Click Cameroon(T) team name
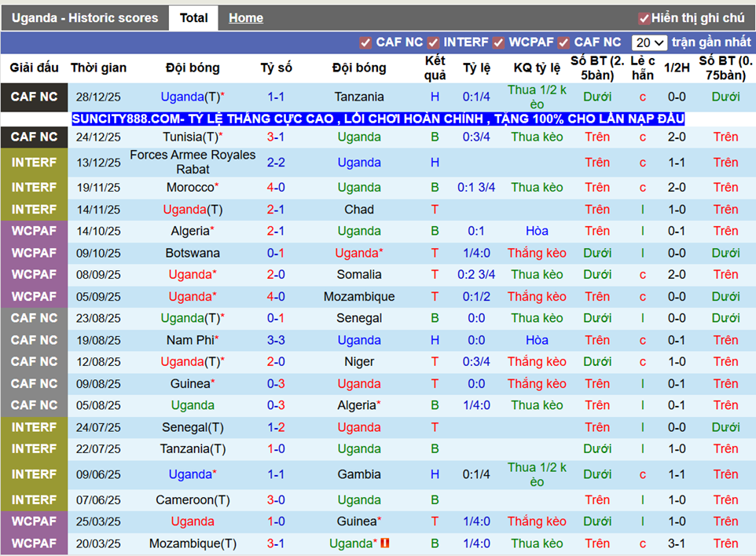The height and width of the screenshot is (556, 756). (193, 500)
